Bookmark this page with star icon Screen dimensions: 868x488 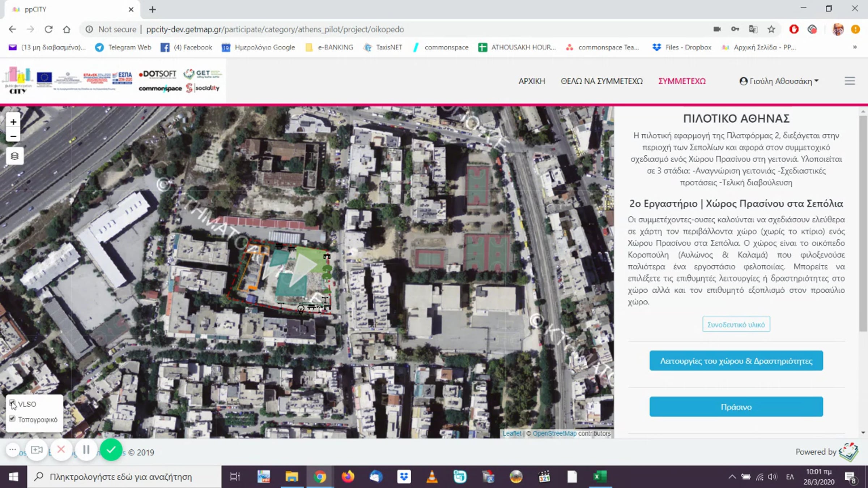pyautogui.click(x=771, y=29)
